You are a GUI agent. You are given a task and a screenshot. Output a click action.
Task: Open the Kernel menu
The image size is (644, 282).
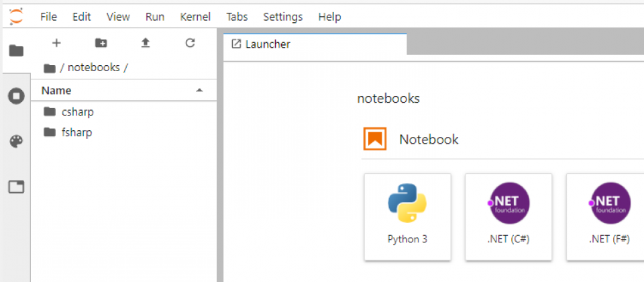[x=195, y=17]
